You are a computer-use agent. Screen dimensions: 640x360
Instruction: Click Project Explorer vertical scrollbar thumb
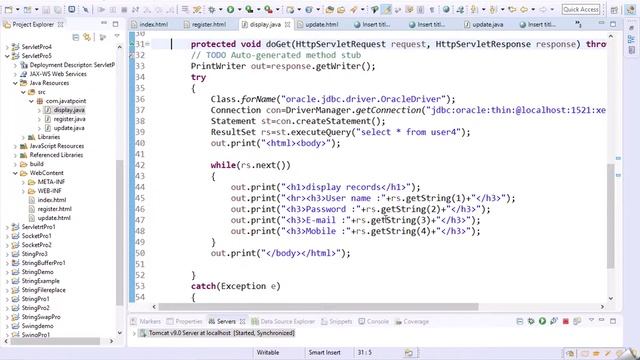[x=120, y=233]
